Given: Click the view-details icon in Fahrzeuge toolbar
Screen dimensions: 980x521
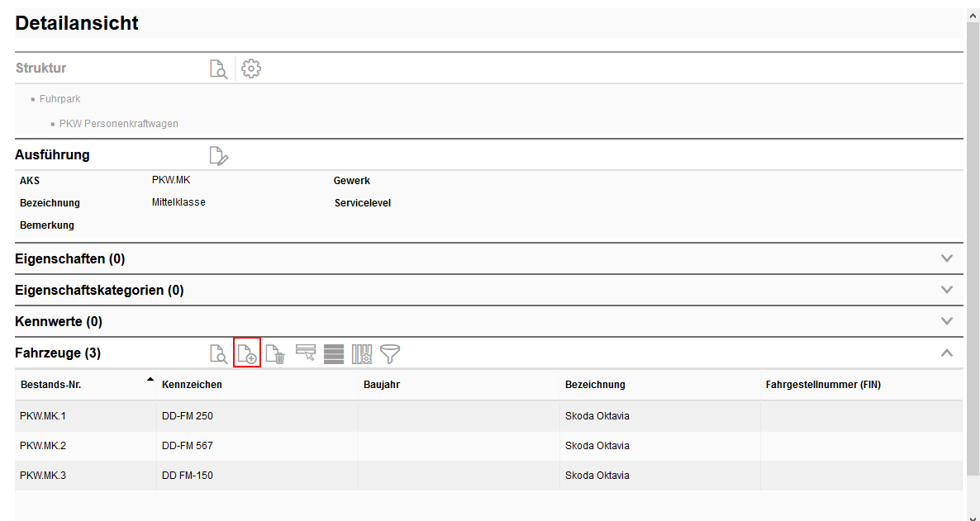Looking at the screenshot, I should pos(218,354).
